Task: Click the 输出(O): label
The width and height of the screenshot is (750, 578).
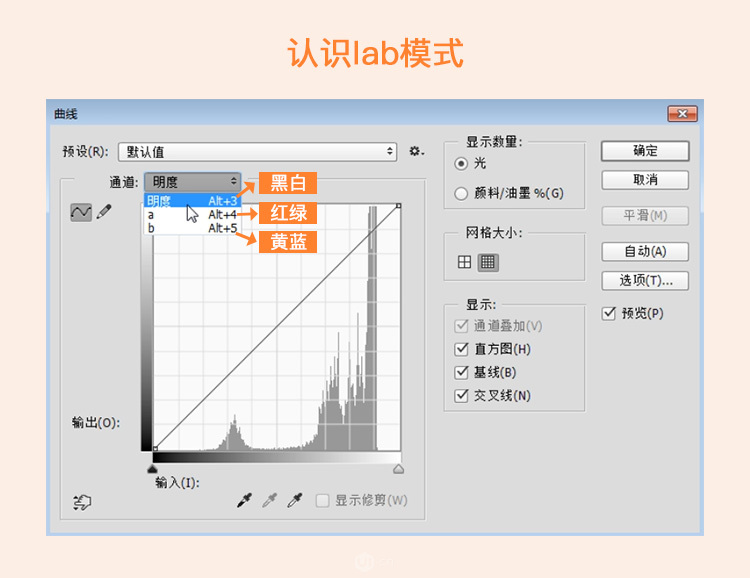Action: (x=96, y=423)
